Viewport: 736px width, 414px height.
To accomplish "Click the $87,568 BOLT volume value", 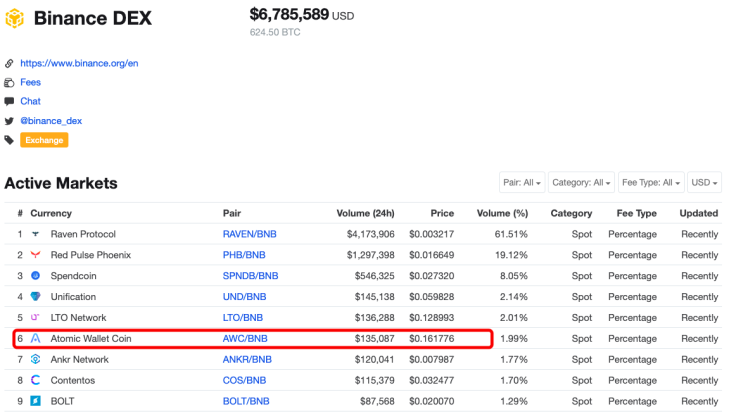I will tap(377, 401).
